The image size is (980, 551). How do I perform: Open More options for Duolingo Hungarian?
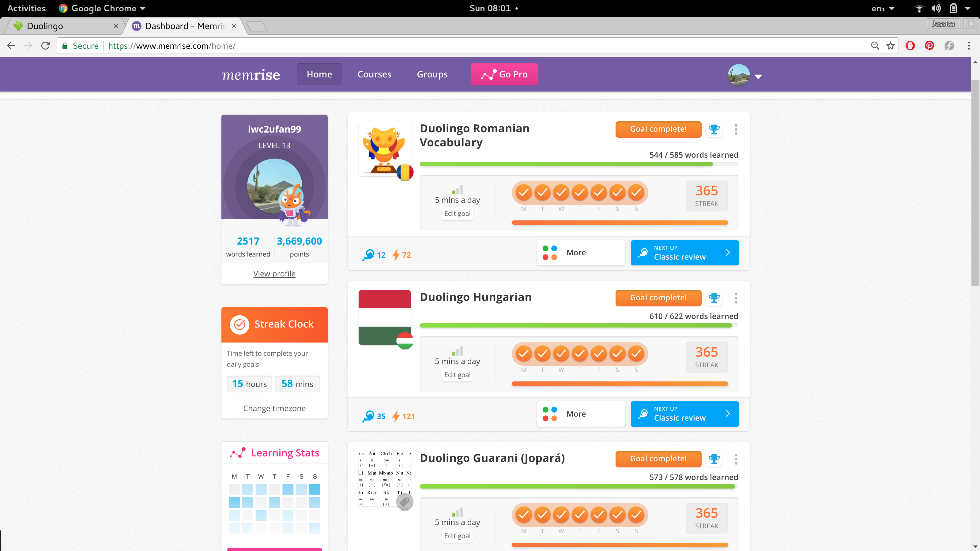[x=581, y=414]
